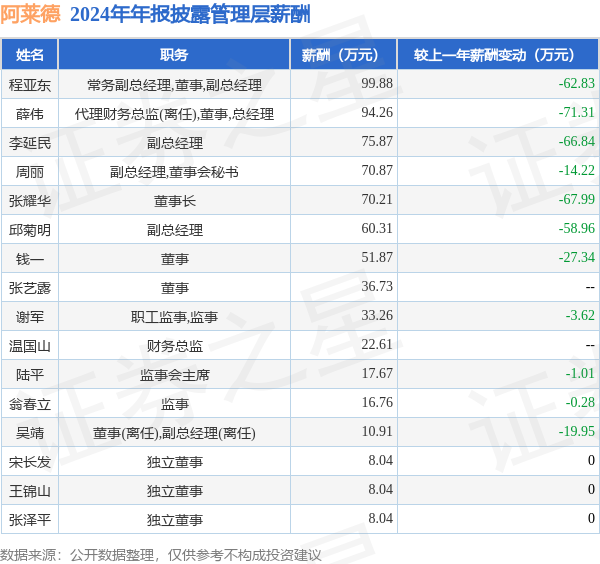Select the name 王锦山
600x564 pixels.
[30, 491]
